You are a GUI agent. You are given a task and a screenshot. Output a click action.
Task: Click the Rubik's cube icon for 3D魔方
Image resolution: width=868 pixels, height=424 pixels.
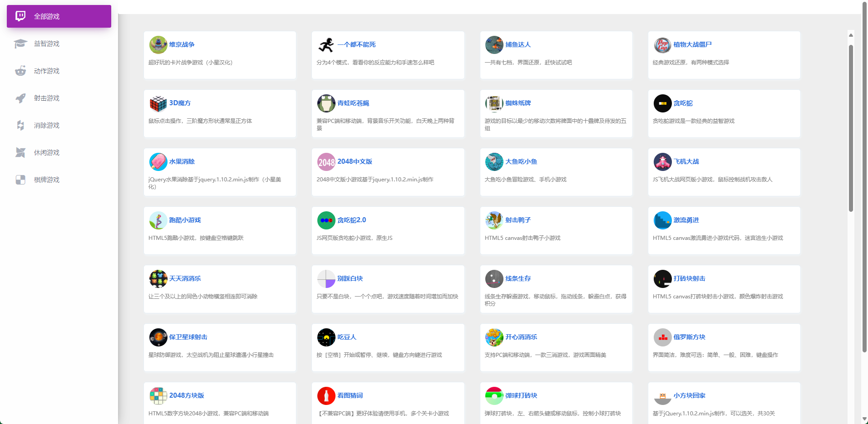coord(158,103)
